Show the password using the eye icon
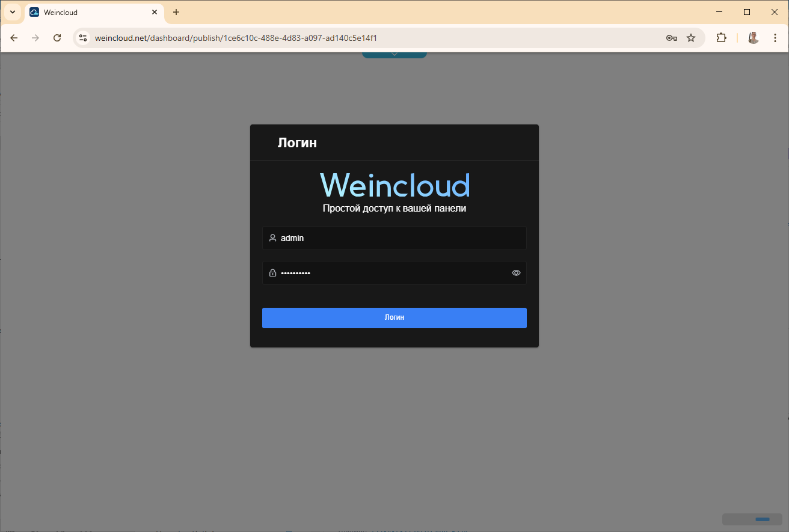Viewport: 789px width, 532px height. click(516, 273)
